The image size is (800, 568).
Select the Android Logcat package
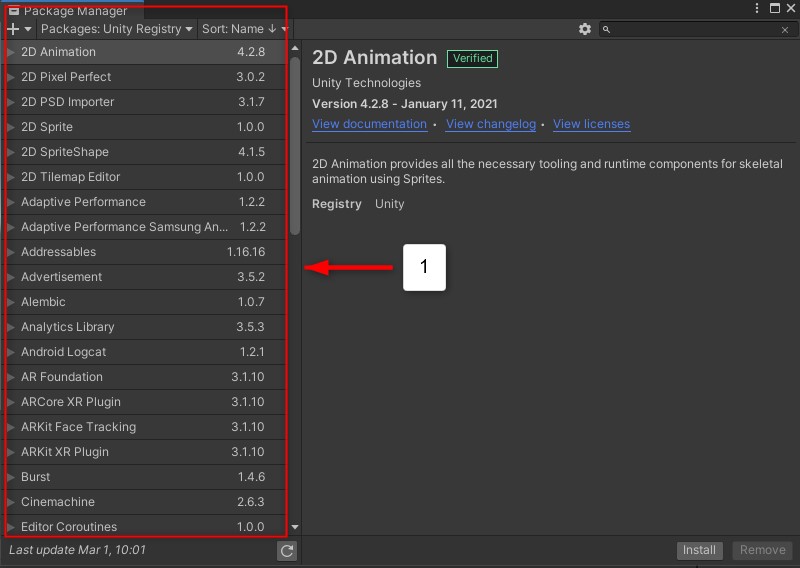(145, 352)
